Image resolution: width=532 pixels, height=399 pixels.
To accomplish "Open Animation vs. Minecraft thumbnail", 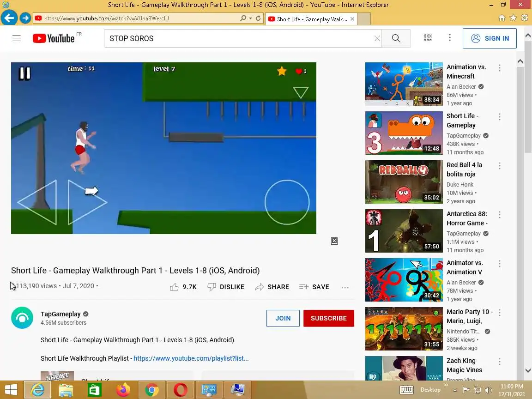I will pyautogui.click(x=404, y=84).
